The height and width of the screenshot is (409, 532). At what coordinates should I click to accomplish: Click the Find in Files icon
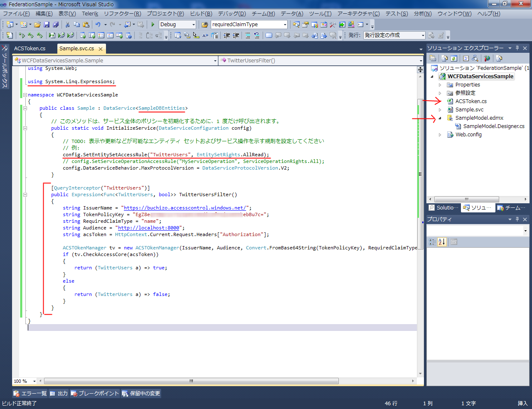204,25
